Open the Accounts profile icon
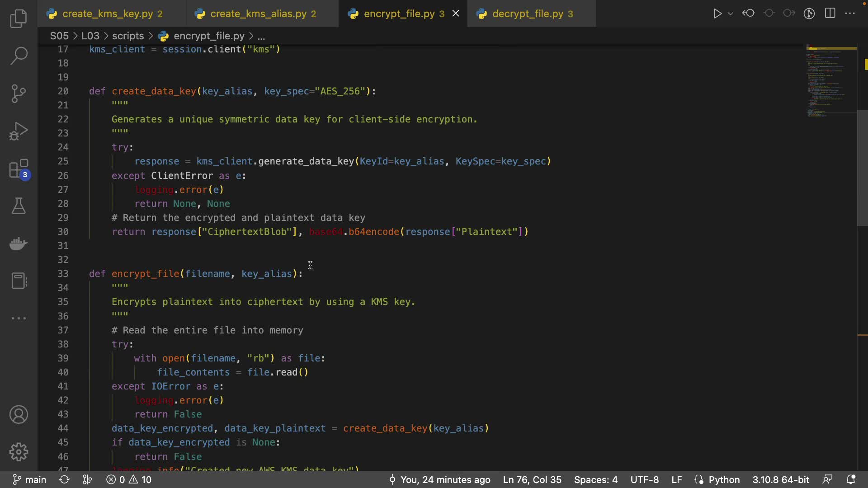The height and width of the screenshot is (488, 868). tap(19, 414)
